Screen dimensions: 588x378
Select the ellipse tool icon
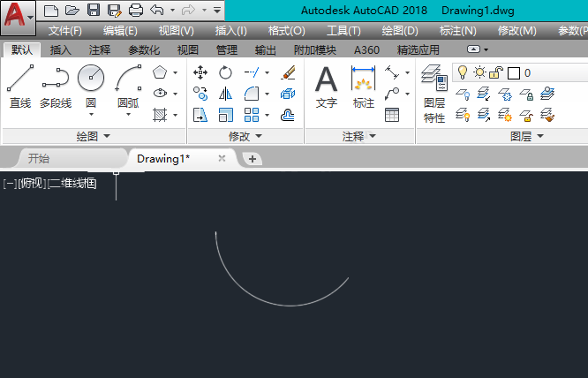coord(160,93)
